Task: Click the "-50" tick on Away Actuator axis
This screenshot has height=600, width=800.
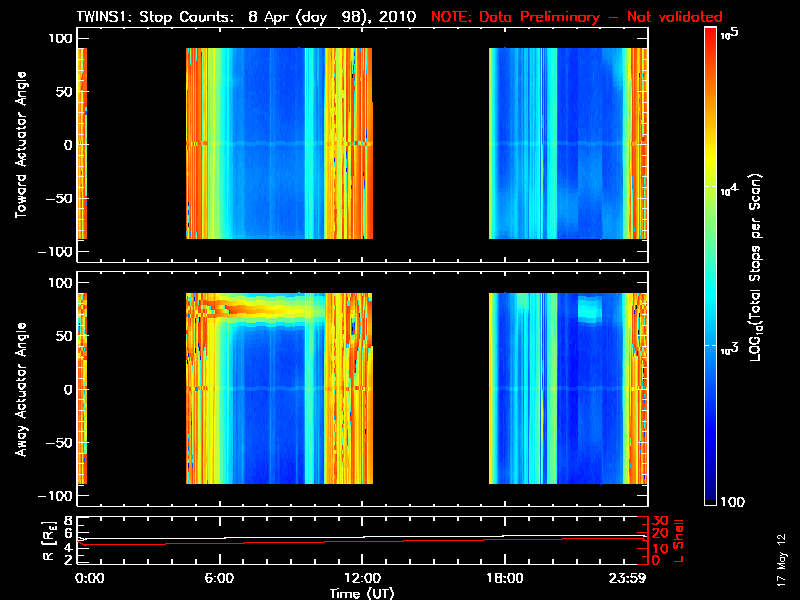Action: 59,443
